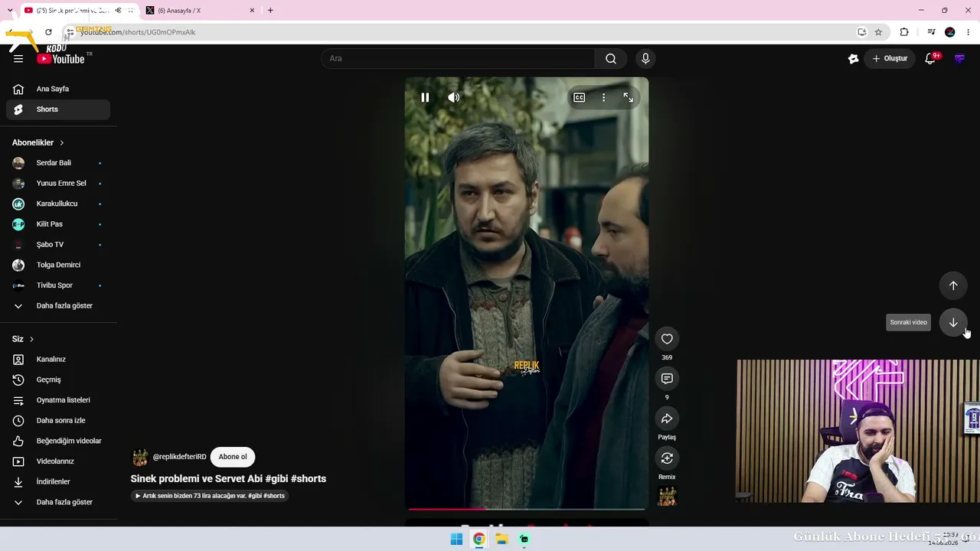980x551 pixels.
Task: Reload the current page
Action: (48, 32)
